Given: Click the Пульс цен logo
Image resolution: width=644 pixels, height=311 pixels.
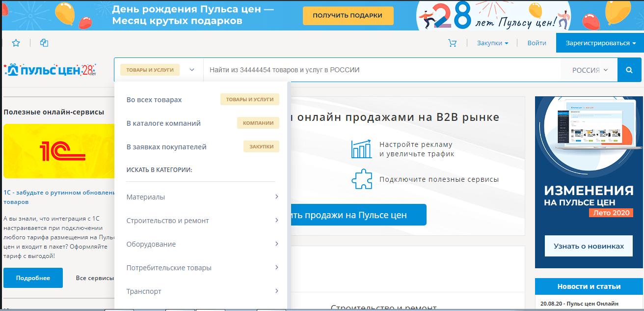Looking at the screenshot, I should [x=50, y=70].
